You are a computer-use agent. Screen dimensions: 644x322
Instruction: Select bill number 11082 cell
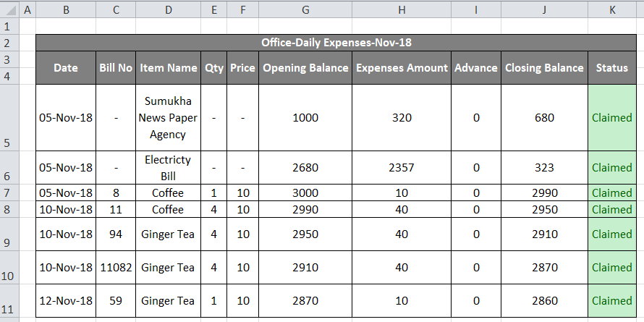(x=116, y=268)
